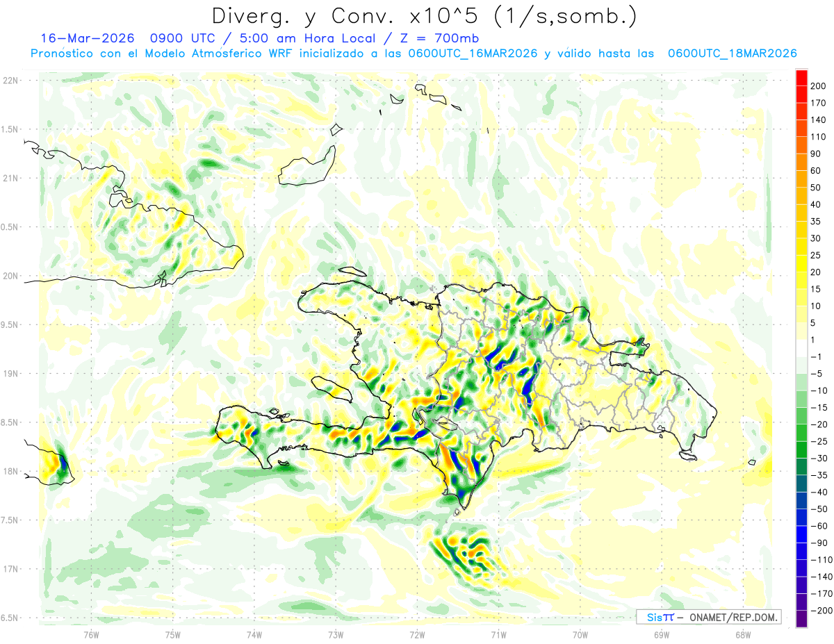
Task: Click the positive '15' color scale label
Action: click(x=816, y=289)
